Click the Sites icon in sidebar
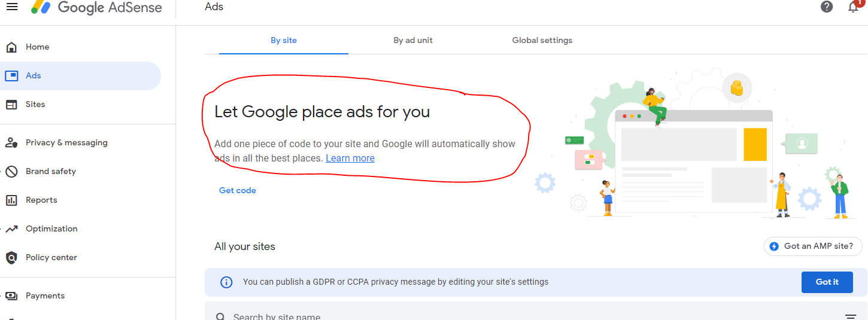The width and height of the screenshot is (868, 320). [11, 105]
